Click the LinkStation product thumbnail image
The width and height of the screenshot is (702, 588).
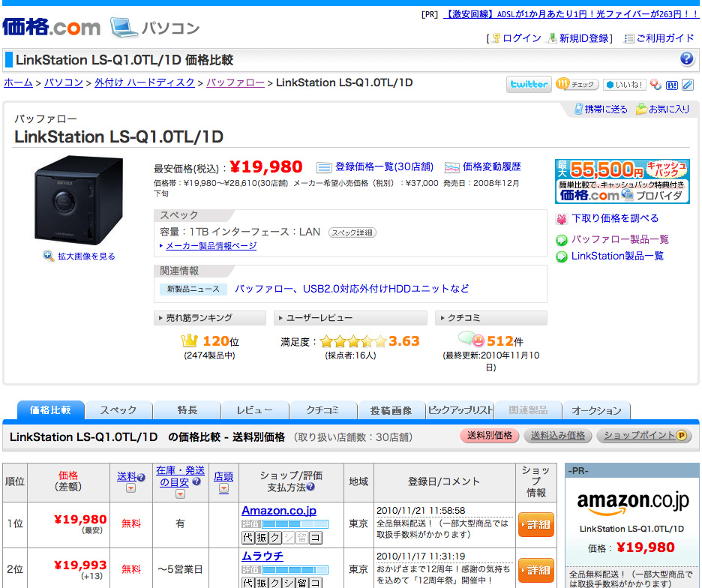tap(79, 200)
